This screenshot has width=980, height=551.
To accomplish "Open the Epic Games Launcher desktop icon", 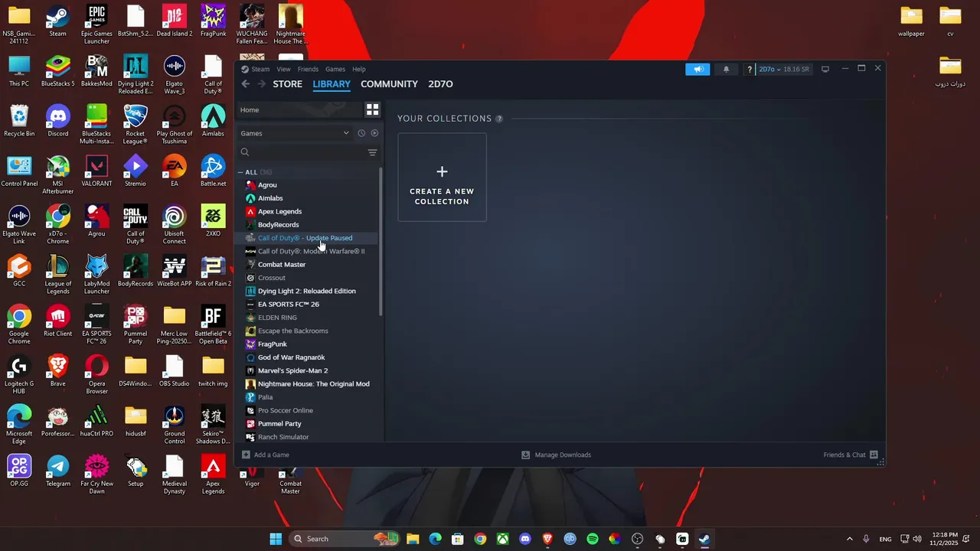I will point(96,24).
